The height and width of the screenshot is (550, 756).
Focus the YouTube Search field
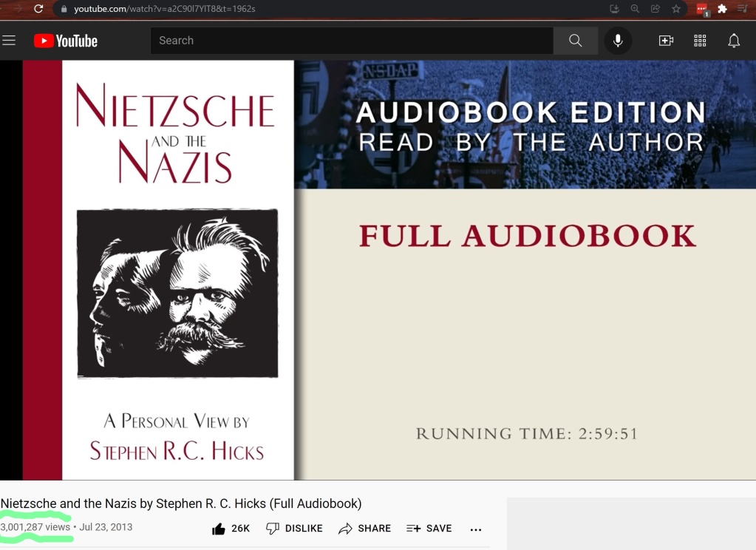352,41
